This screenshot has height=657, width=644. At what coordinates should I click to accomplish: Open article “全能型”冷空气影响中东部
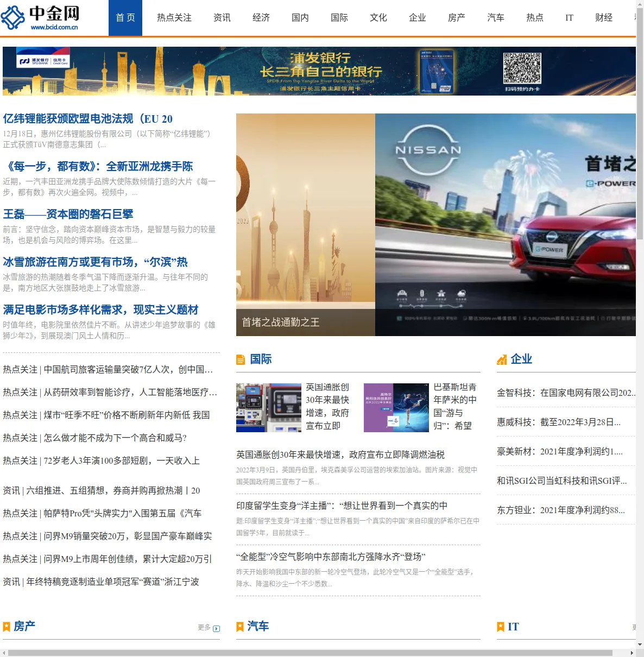(x=331, y=557)
